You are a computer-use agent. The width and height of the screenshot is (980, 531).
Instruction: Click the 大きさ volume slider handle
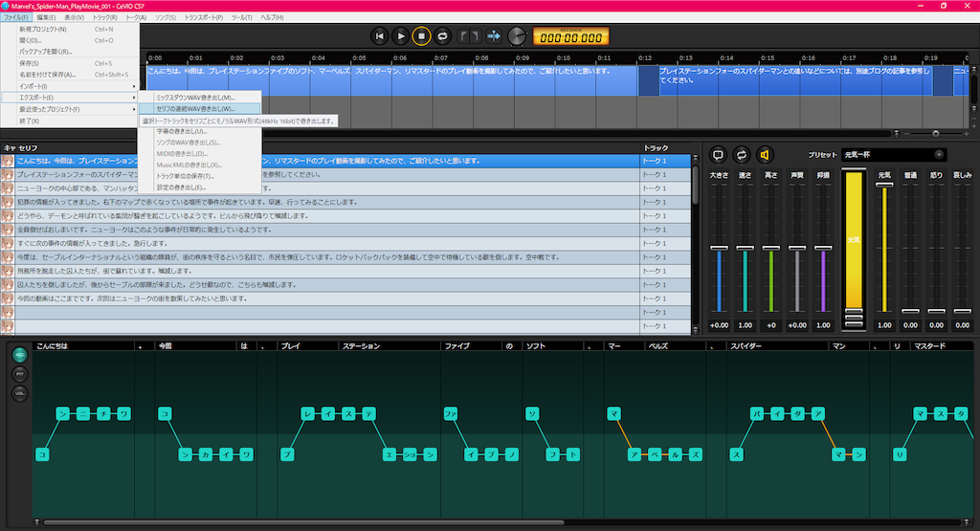click(719, 248)
